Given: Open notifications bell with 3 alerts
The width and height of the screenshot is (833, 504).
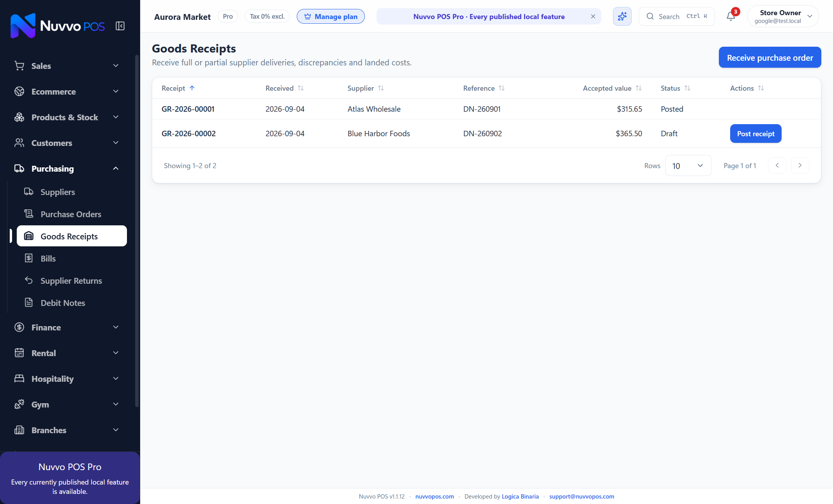Looking at the screenshot, I should pyautogui.click(x=731, y=16).
